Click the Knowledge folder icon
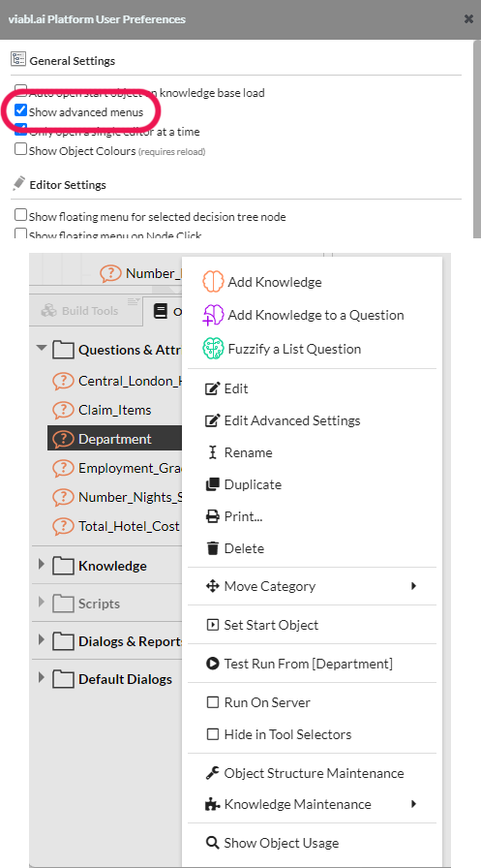The height and width of the screenshot is (868, 481). tap(63, 566)
